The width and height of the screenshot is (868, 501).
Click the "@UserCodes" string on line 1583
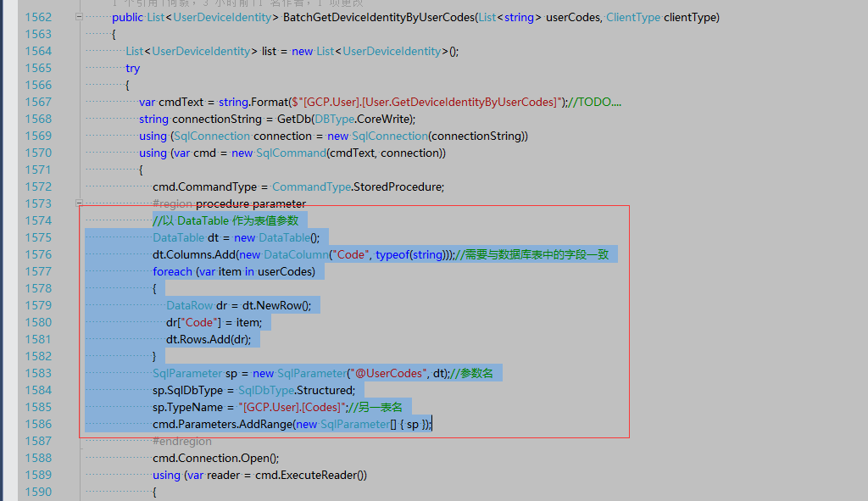tap(388, 373)
